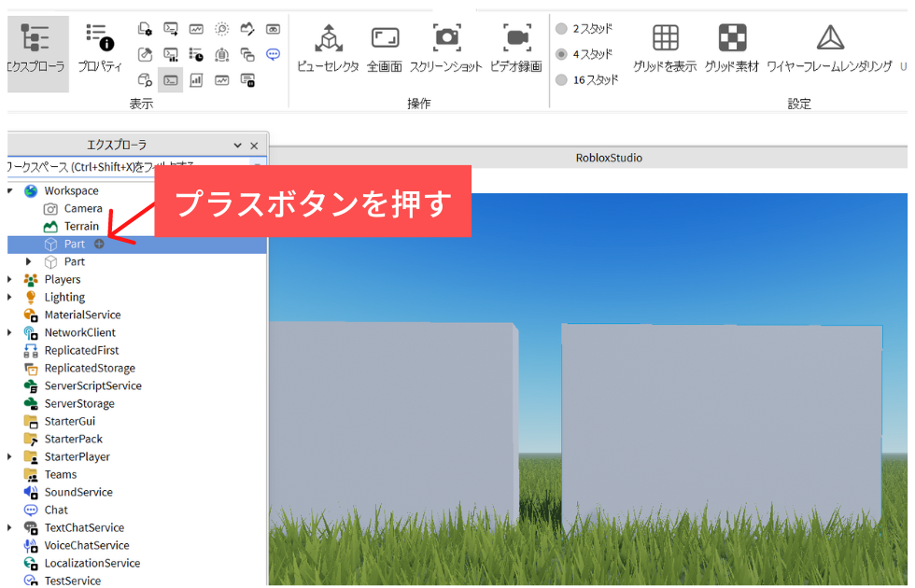Select the 16スタッド grid size option

point(561,80)
